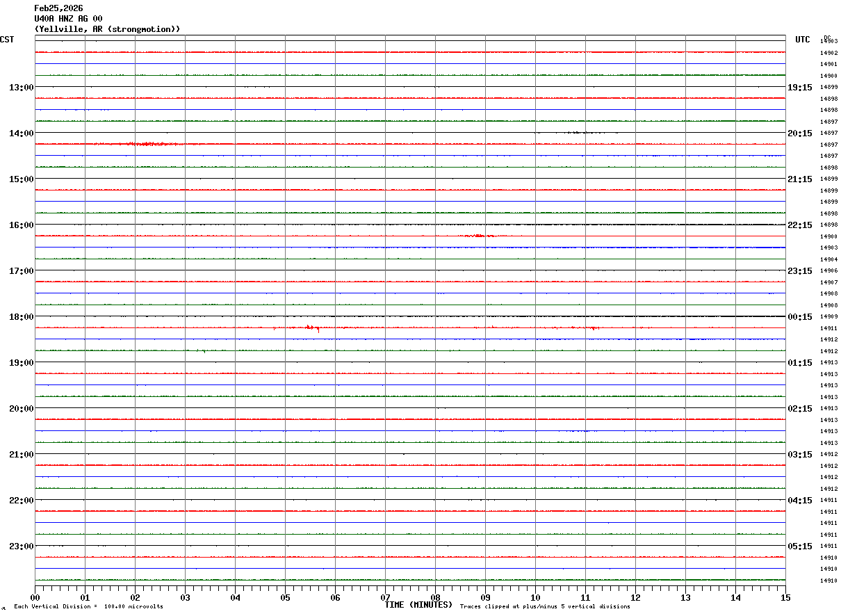Select the 14:00 CST row label

click(x=22, y=133)
